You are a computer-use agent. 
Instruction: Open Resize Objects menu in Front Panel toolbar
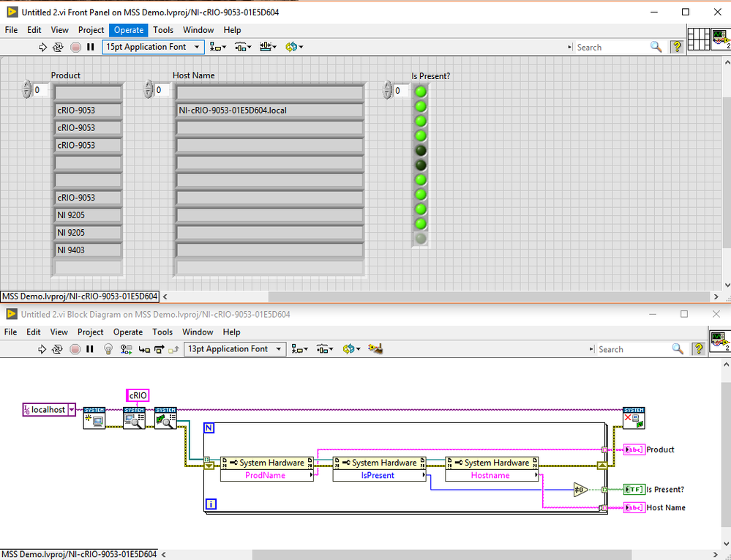pos(268,47)
